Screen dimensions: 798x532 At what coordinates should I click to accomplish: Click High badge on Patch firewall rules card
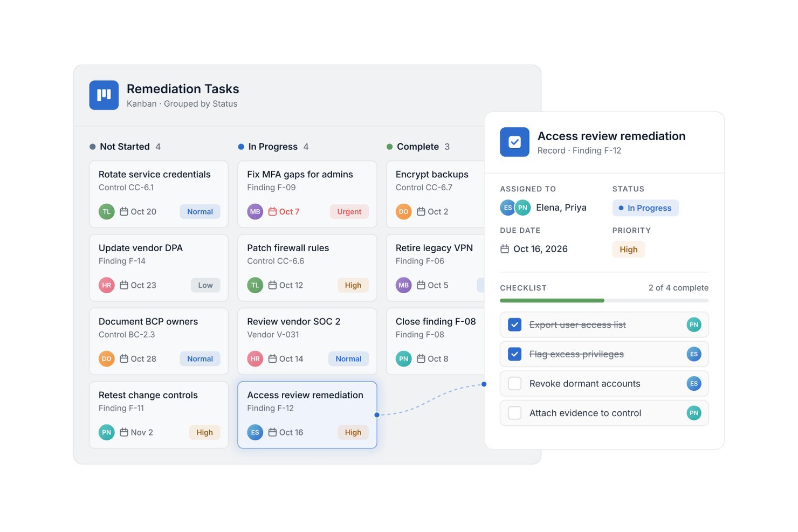coord(353,285)
